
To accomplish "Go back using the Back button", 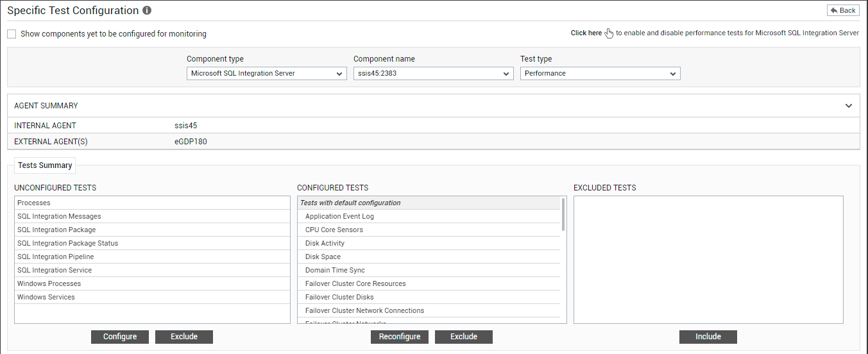I will [843, 10].
